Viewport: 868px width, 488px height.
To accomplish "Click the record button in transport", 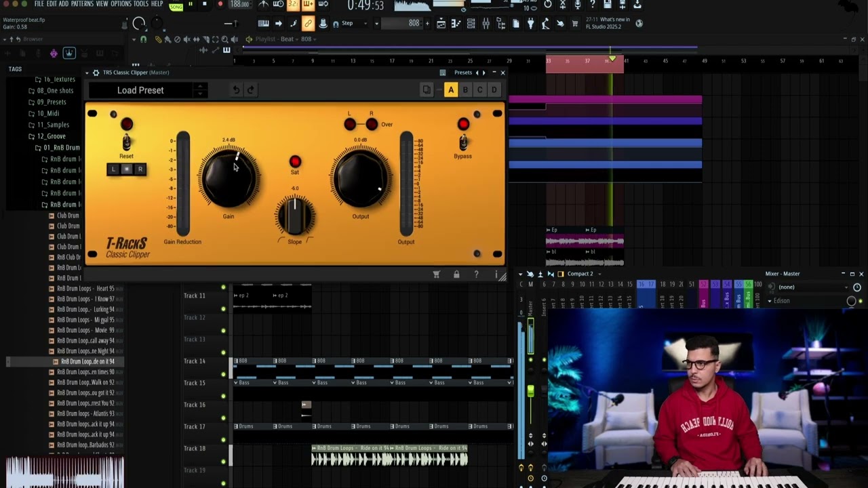I will [x=220, y=4].
